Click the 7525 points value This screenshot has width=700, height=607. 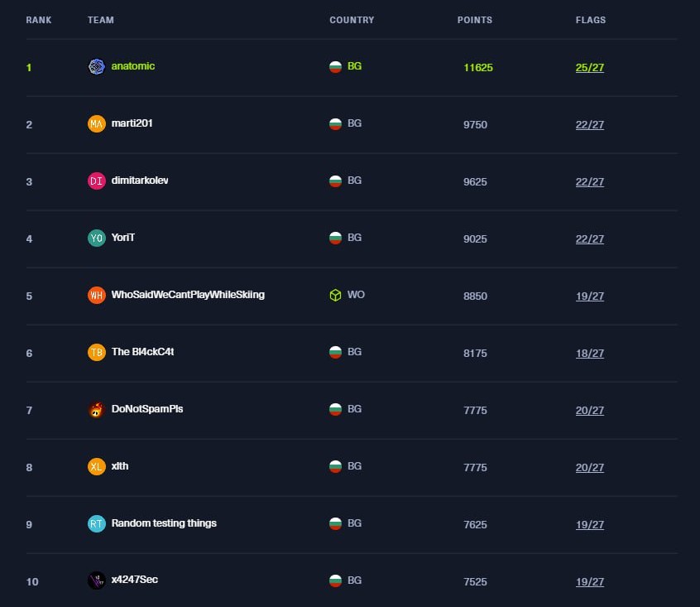coord(476,582)
